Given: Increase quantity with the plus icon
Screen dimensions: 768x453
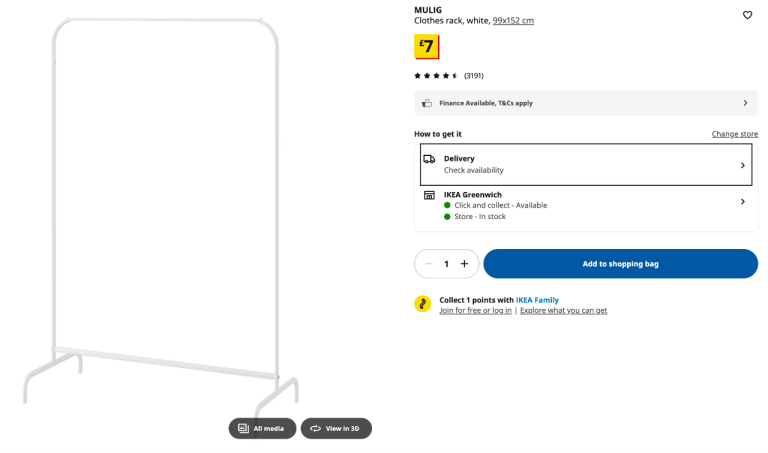Looking at the screenshot, I should [x=464, y=264].
